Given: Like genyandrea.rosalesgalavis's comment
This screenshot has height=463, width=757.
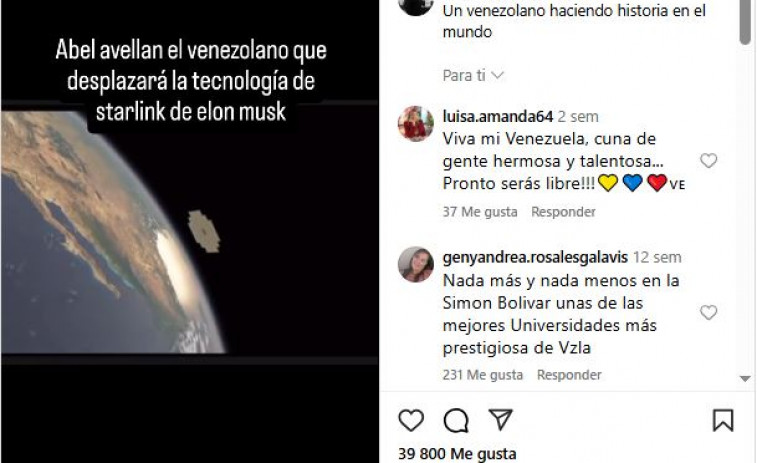Looking at the screenshot, I should point(708,313).
